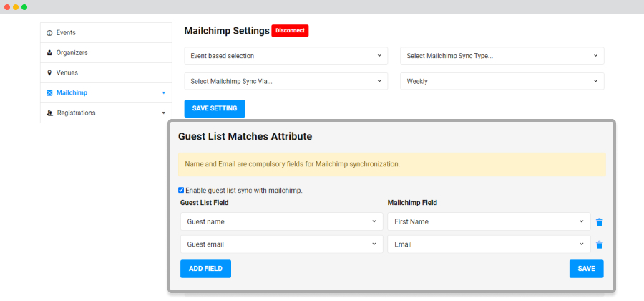
Task: Click the Events sidebar icon
Action: click(x=49, y=33)
